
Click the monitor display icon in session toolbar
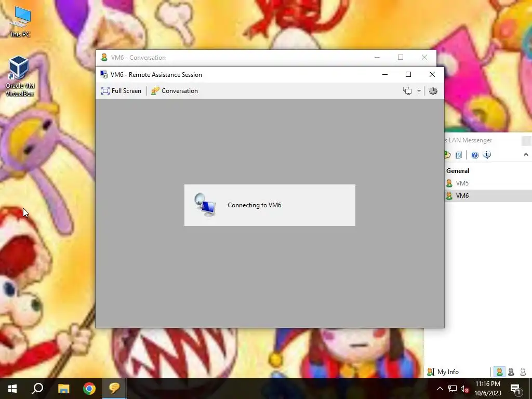coord(407,91)
